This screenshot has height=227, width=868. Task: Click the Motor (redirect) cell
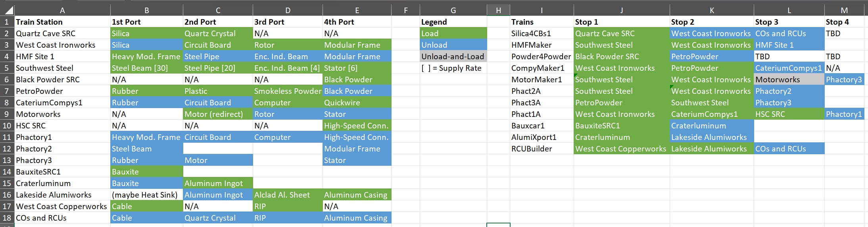coord(218,114)
